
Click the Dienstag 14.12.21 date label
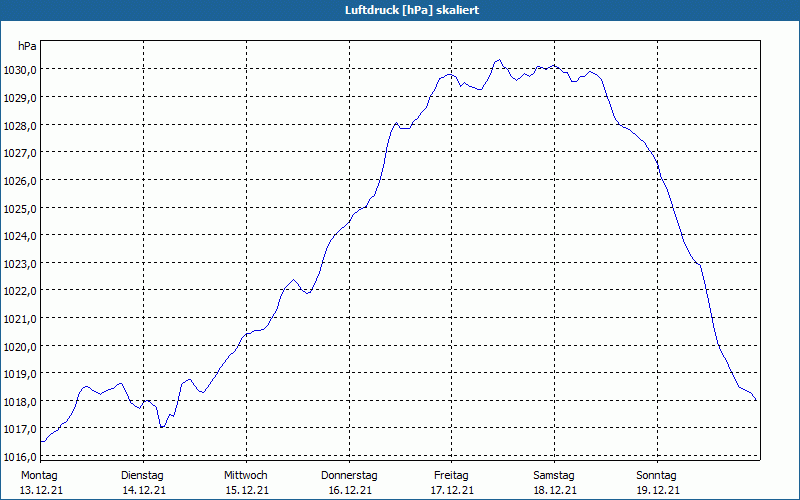143,483
